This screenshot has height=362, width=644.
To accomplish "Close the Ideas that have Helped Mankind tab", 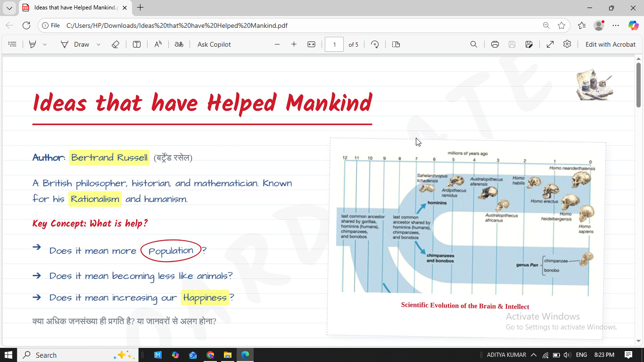I will click(x=124, y=8).
